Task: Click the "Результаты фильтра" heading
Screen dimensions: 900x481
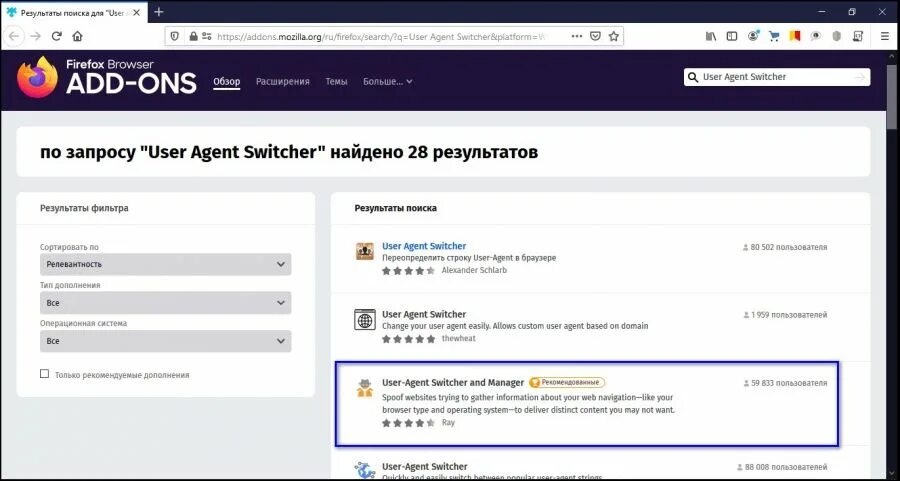Action: pyautogui.click(x=84, y=208)
